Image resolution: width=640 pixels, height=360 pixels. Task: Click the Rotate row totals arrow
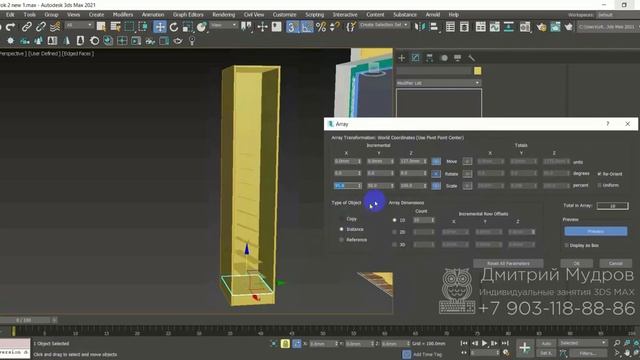point(467,174)
